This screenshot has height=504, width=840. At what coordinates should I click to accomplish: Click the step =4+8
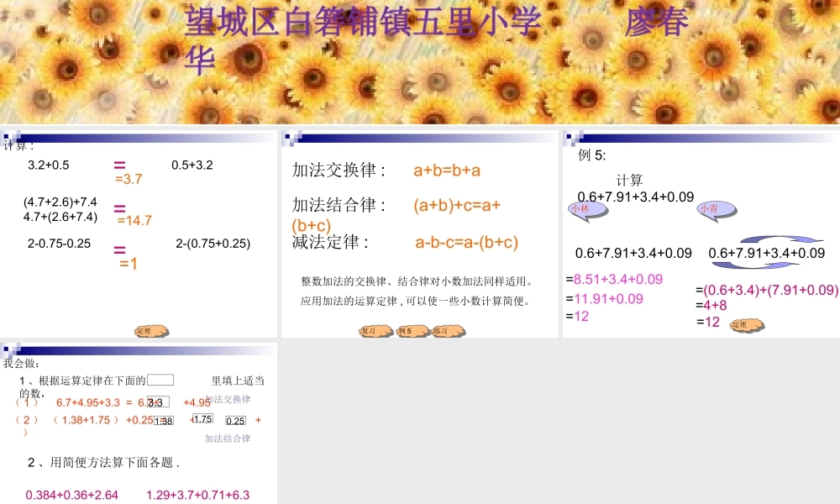click(711, 305)
